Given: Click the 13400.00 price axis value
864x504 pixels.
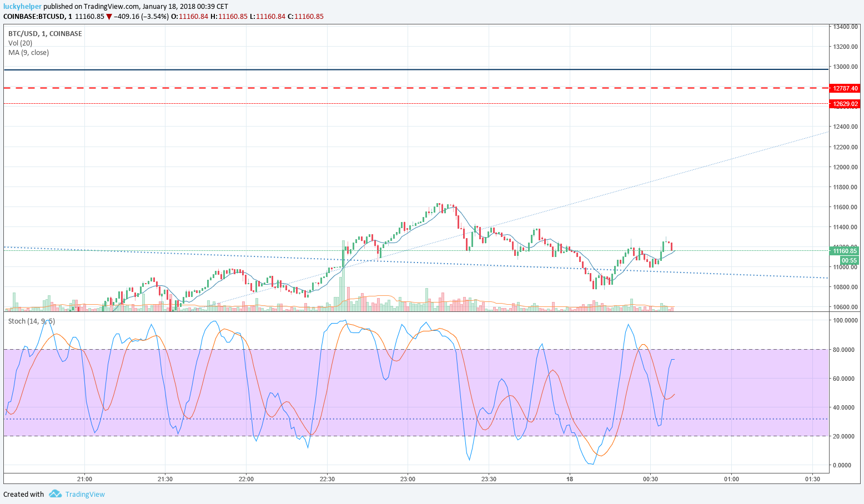Looking at the screenshot, I should point(845,27).
